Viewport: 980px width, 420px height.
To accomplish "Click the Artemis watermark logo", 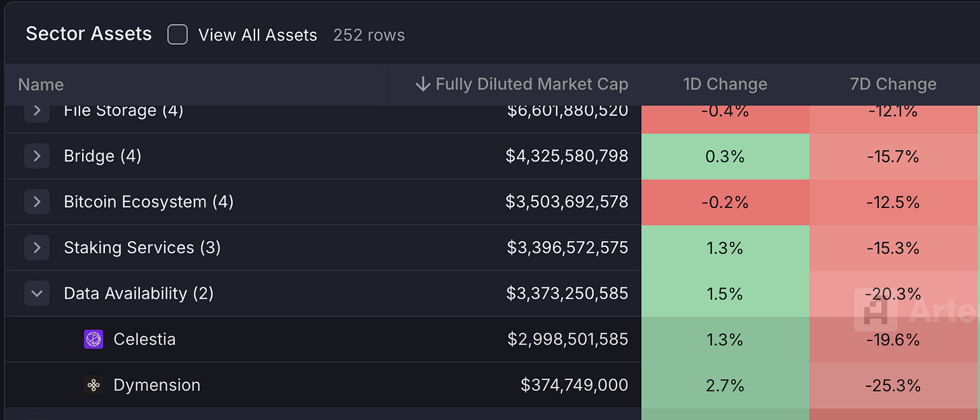I will coord(875,310).
